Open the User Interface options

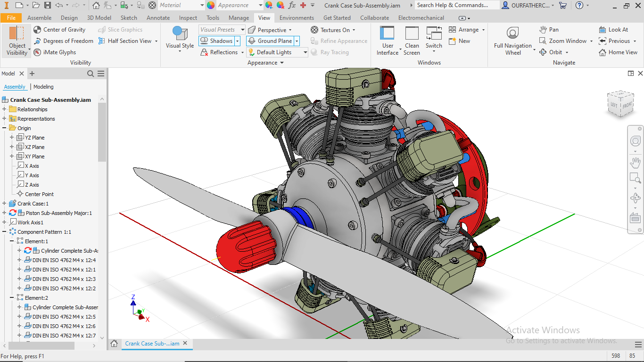[x=388, y=41]
